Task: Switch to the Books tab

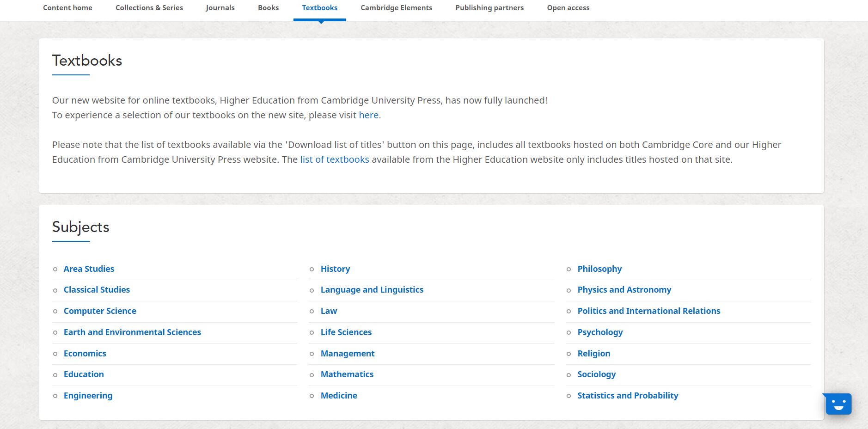Action: [x=269, y=8]
